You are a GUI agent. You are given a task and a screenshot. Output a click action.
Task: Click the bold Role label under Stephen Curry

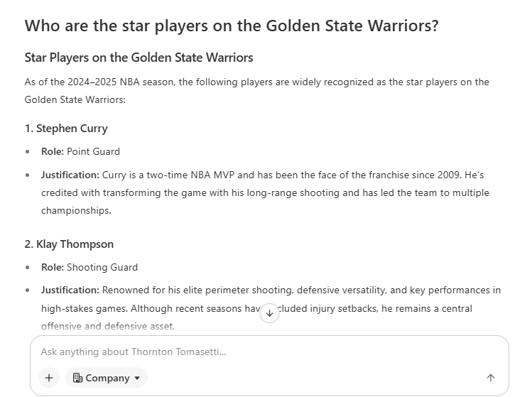coord(53,151)
